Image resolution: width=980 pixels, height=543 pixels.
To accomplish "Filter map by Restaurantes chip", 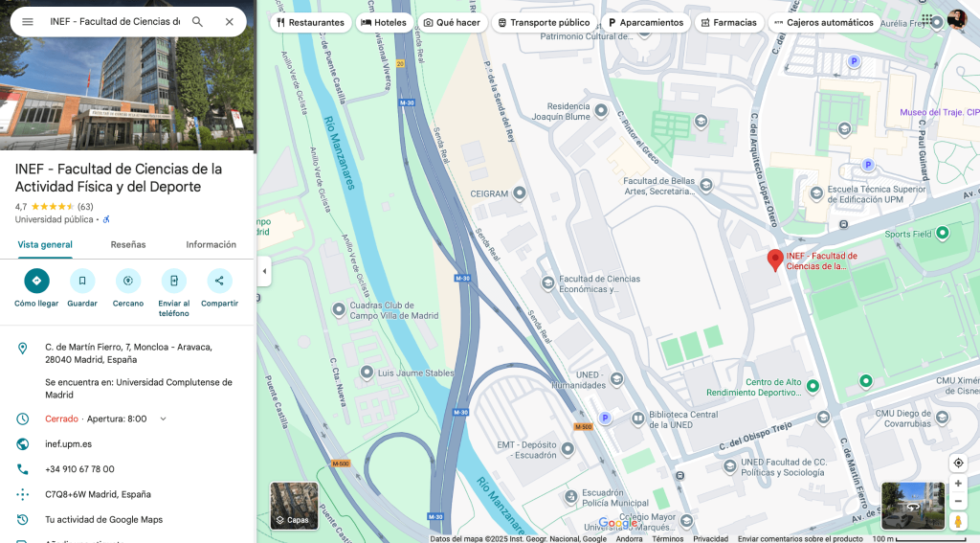I will [311, 23].
